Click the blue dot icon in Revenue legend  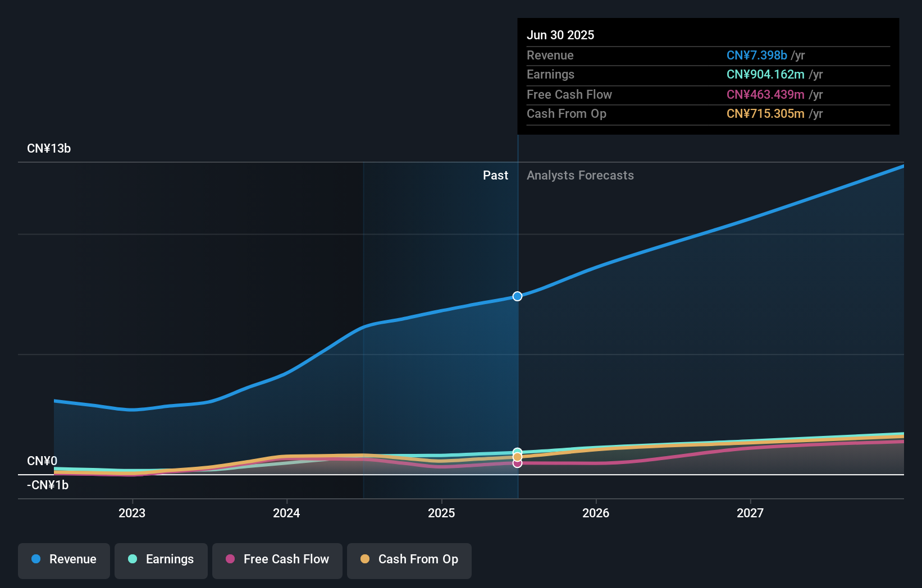[x=35, y=559]
